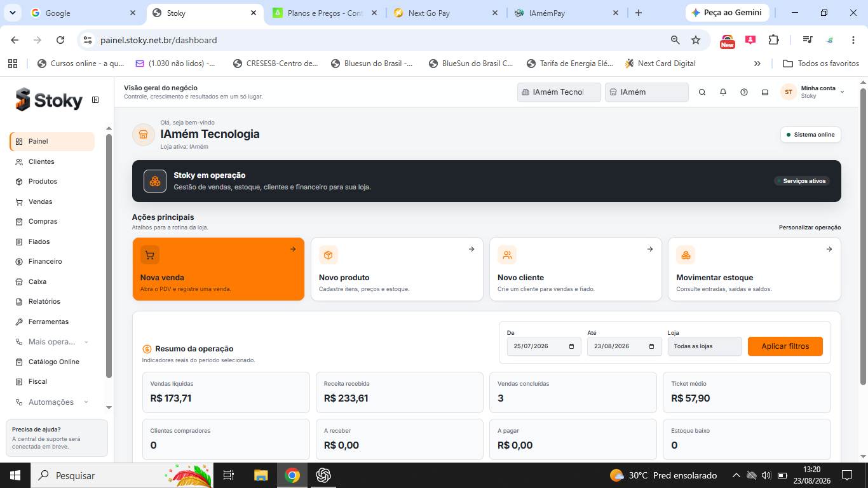Image resolution: width=868 pixels, height=488 pixels.
Task: Open the Loja dropdown showing Todas as lojas
Action: [x=705, y=346]
